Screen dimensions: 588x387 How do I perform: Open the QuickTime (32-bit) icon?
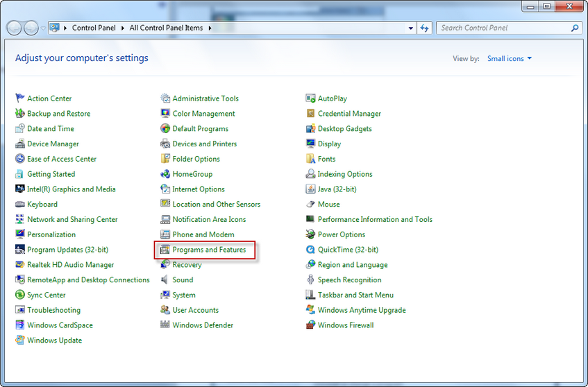pos(310,250)
